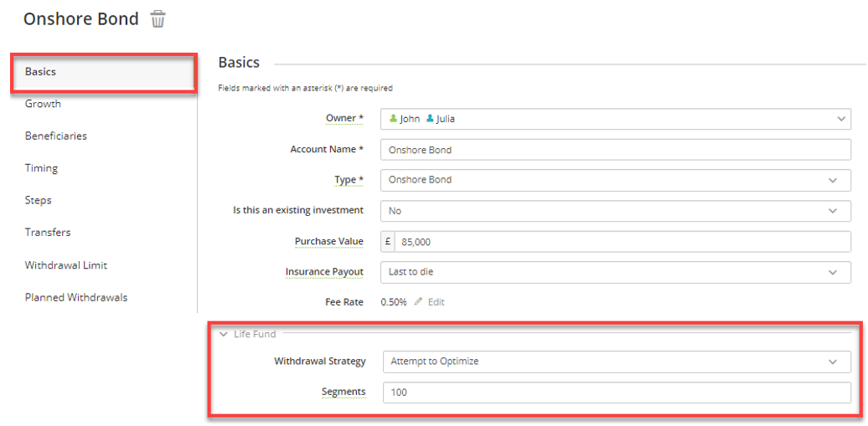The image size is (868, 426).
Task: Open the Insurance Payout dropdown
Action: coord(616,272)
